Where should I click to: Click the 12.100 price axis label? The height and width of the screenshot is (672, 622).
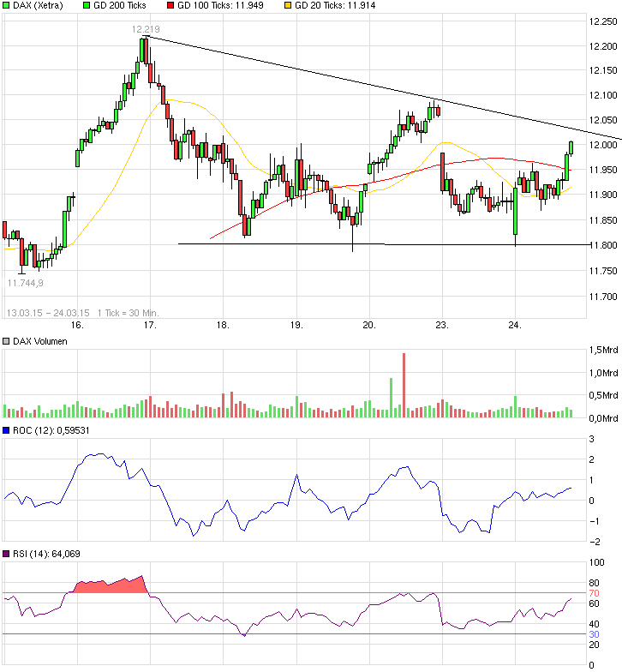pyautogui.click(x=603, y=95)
